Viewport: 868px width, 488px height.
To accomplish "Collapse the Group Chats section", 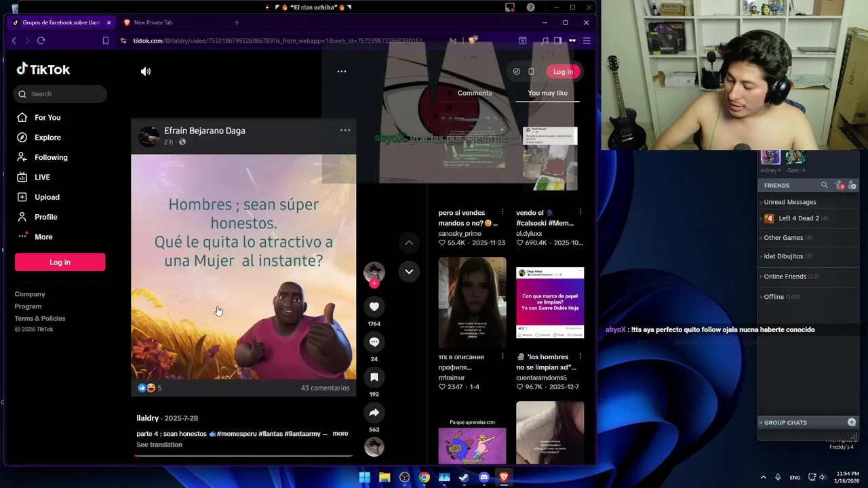I will point(760,422).
